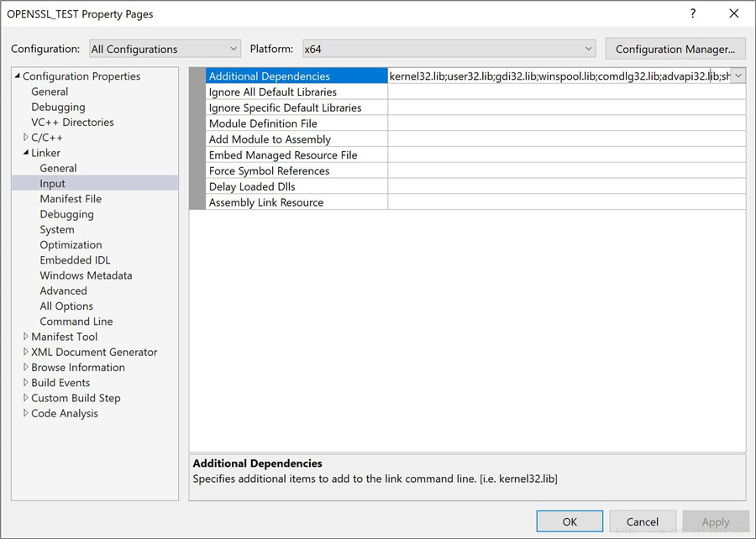Select General under Configuration Properties
Screen dimensions: 756x539
(50, 92)
